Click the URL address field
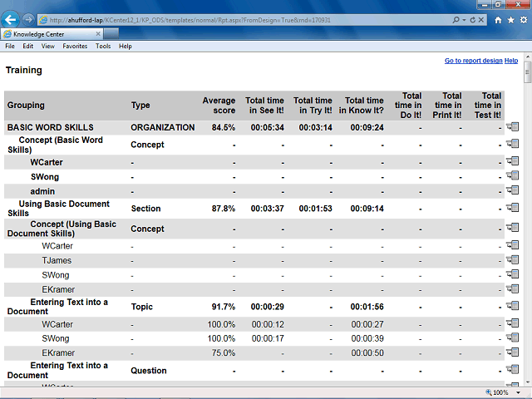This screenshot has width=532, height=399. click(244, 20)
